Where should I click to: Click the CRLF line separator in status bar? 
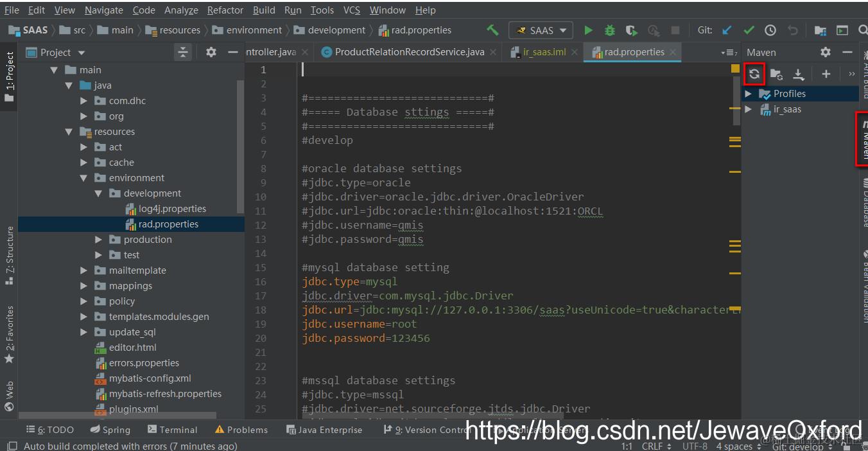[656, 446]
